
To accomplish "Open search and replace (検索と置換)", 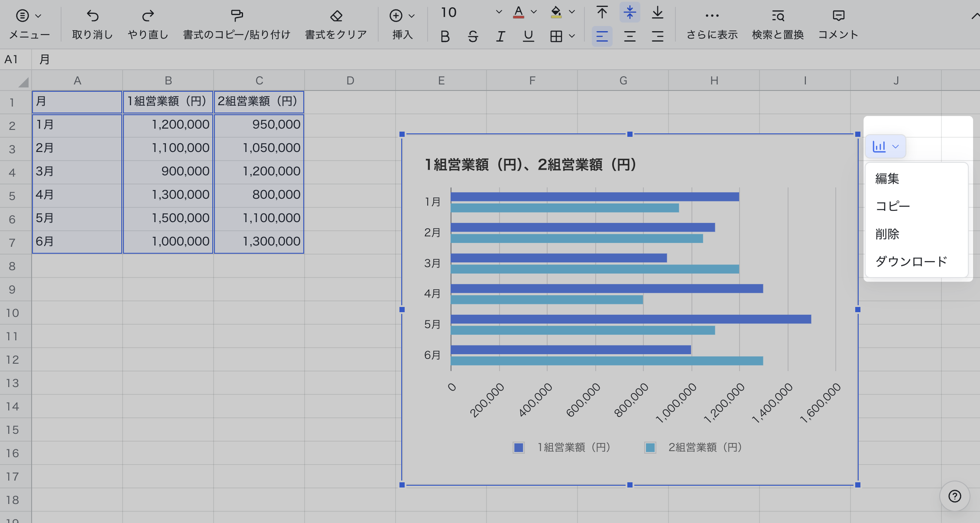I will 778,16.
